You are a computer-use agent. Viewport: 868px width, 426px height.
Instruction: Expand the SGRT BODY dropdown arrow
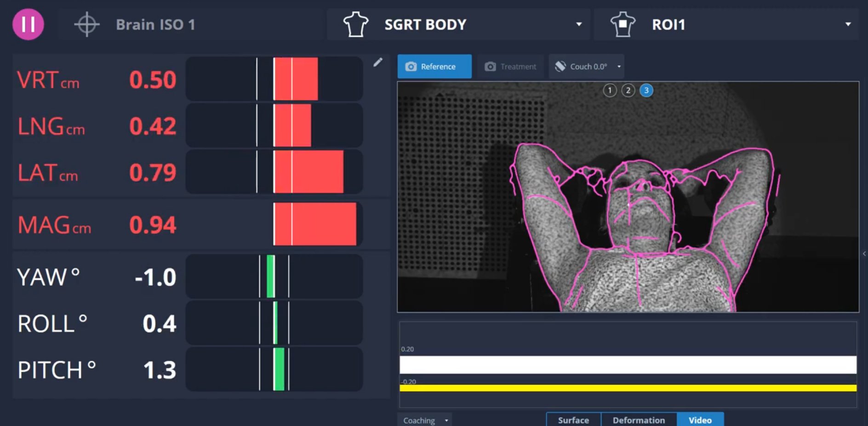[x=579, y=24]
